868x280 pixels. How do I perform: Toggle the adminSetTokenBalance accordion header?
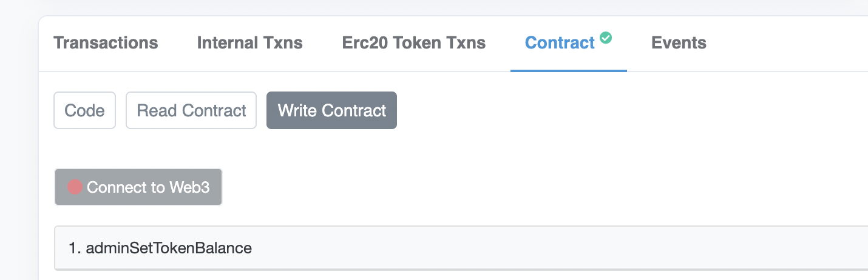coord(461,248)
